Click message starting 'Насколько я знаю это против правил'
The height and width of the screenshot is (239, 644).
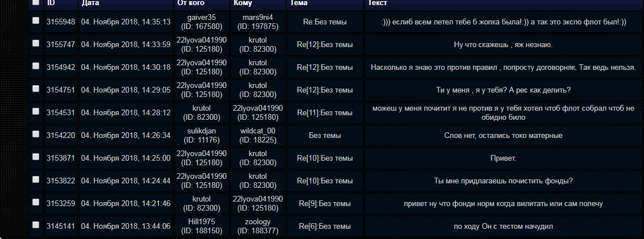click(x=503, y=68)
